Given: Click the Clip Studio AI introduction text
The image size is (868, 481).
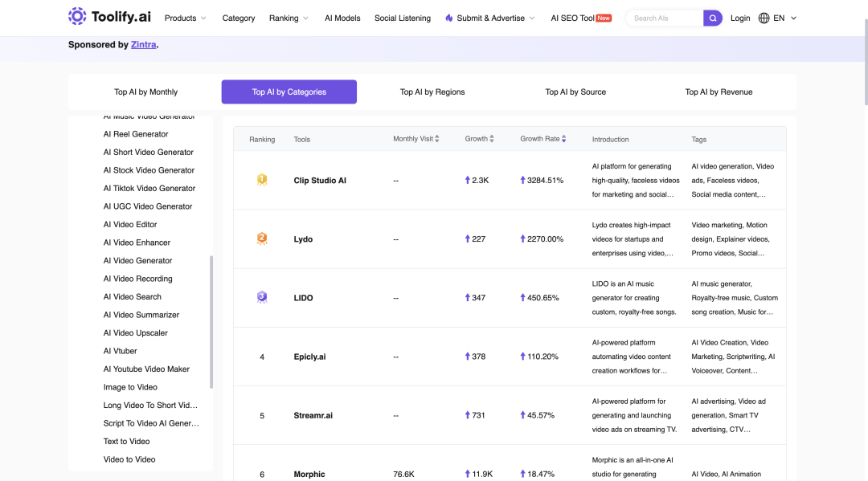Looking at the screenshot, I should tap(636, 180).
